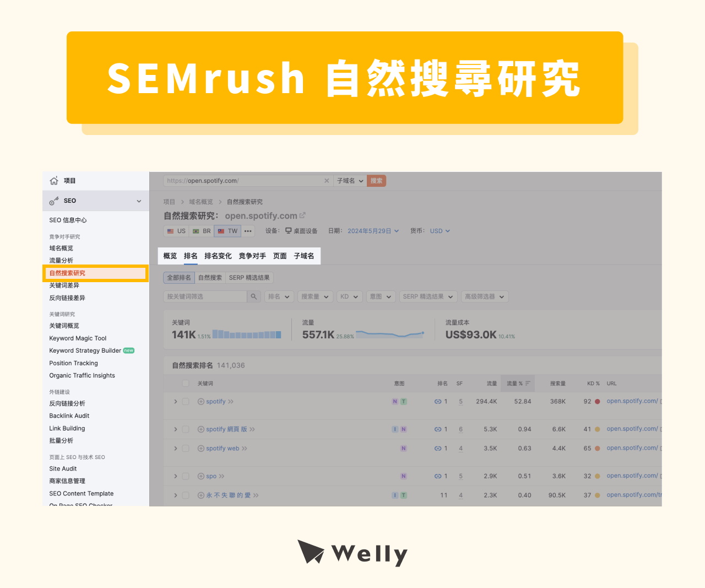The width and height of the screenshot is (705, 588).
Task: Switch to the 排名变化 tab
Action: tap(218, 256)
